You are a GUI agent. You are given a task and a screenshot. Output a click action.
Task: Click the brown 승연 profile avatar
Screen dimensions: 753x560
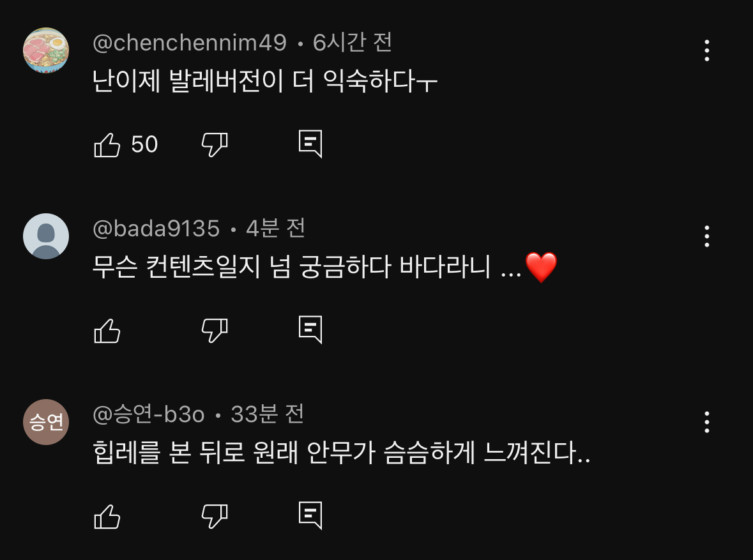tap(46, 422)
